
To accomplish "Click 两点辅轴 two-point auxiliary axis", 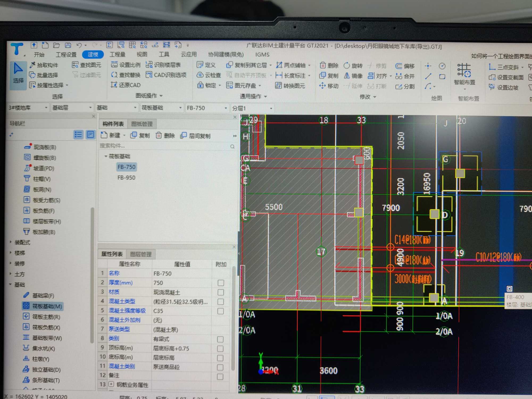I will click(x=291, y=65).
